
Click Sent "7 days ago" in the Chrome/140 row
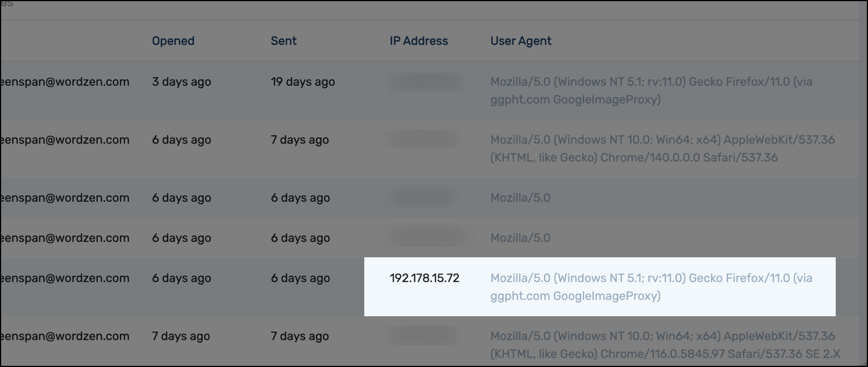pyautogui.click(x=300, y=140)
